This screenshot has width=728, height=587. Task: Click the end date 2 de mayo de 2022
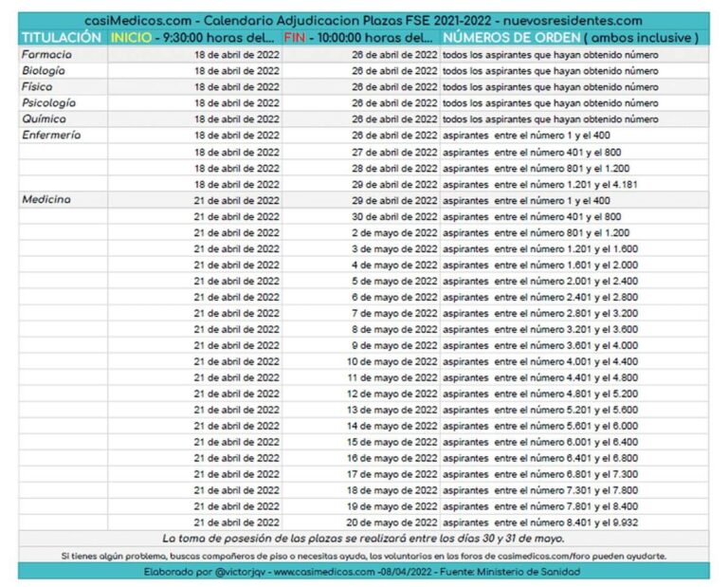click(394, 233)
